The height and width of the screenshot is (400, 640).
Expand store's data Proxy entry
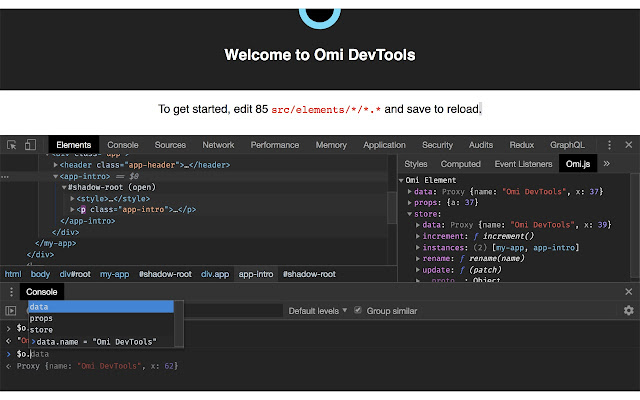[x=418, y=225]
